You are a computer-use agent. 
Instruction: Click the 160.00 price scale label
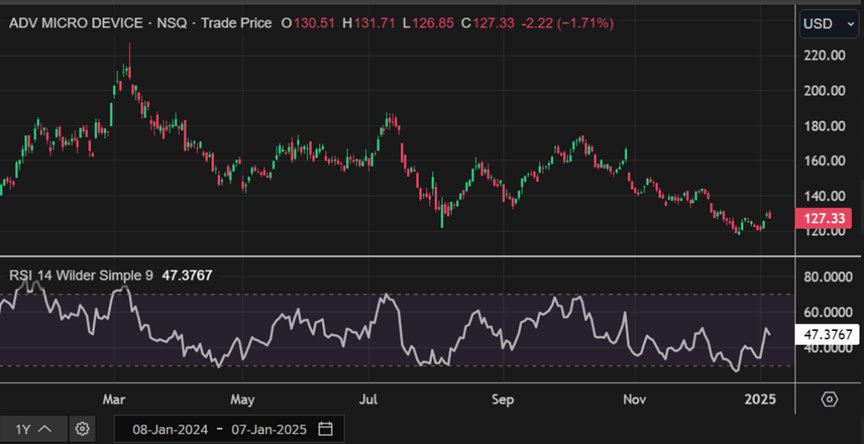coord(825,161)
